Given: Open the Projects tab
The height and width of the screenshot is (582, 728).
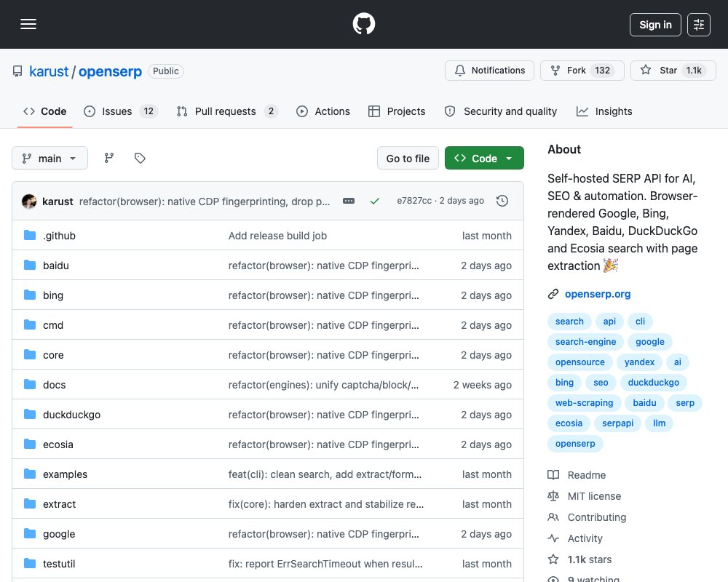Looking at the screenshot, I should [397, 111].
